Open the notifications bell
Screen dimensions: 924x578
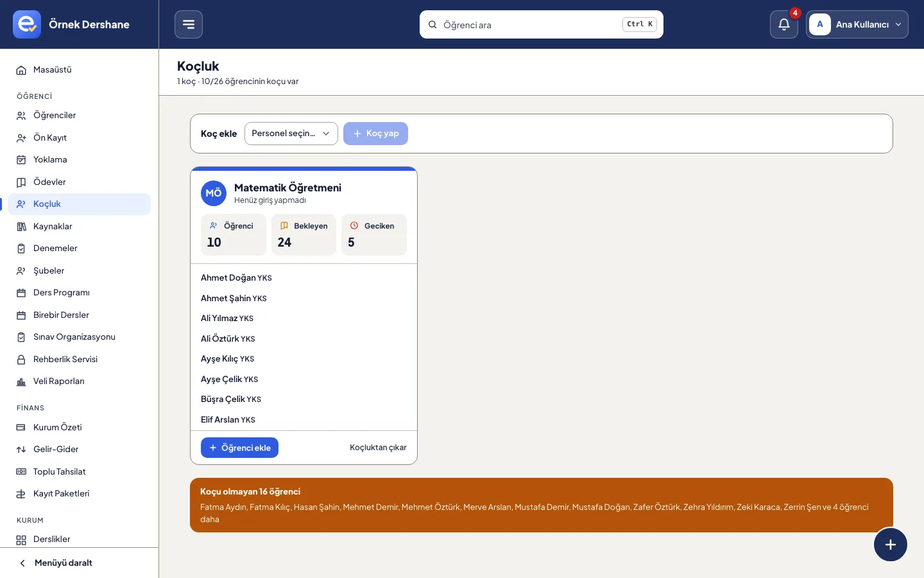[784, 24]
